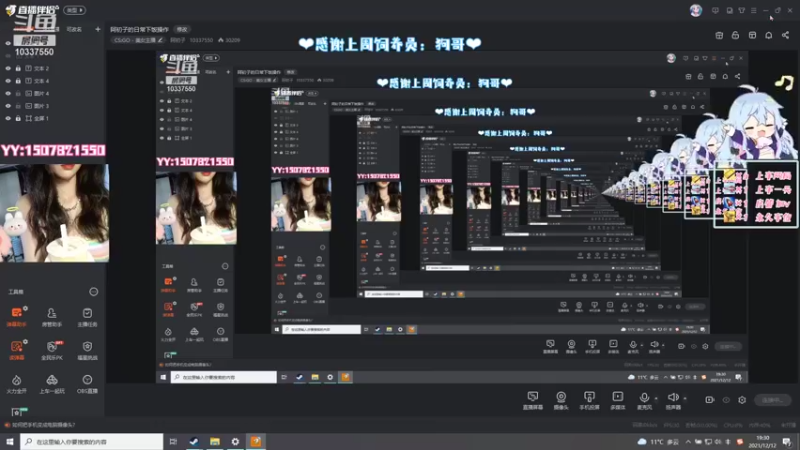Select 文本 2 source row
Viewport: 800px width, 450px height.
tap(54, 68)
